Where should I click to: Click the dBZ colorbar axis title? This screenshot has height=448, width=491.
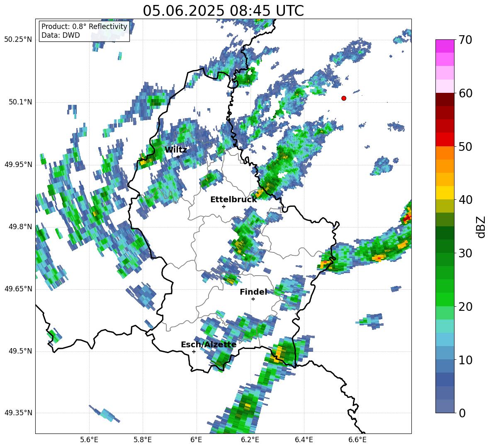481,227
